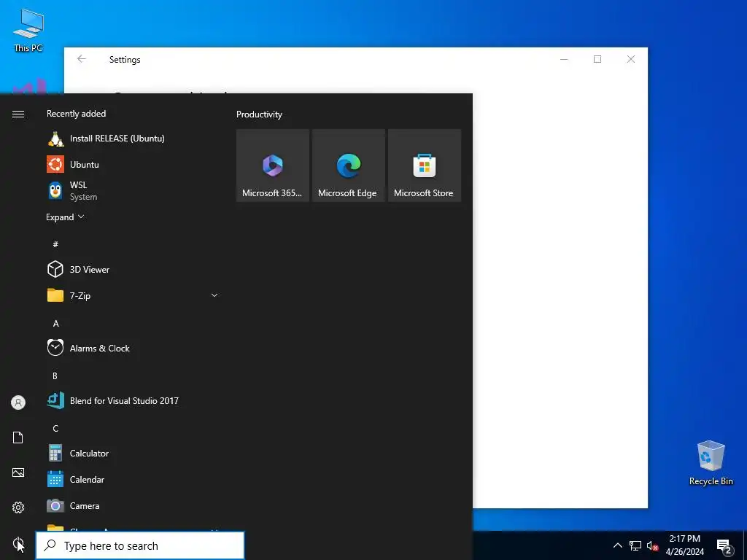The width and height of the screenshot is (747, 560).
Task: Click the C letter index header
Action: [55, 429]
